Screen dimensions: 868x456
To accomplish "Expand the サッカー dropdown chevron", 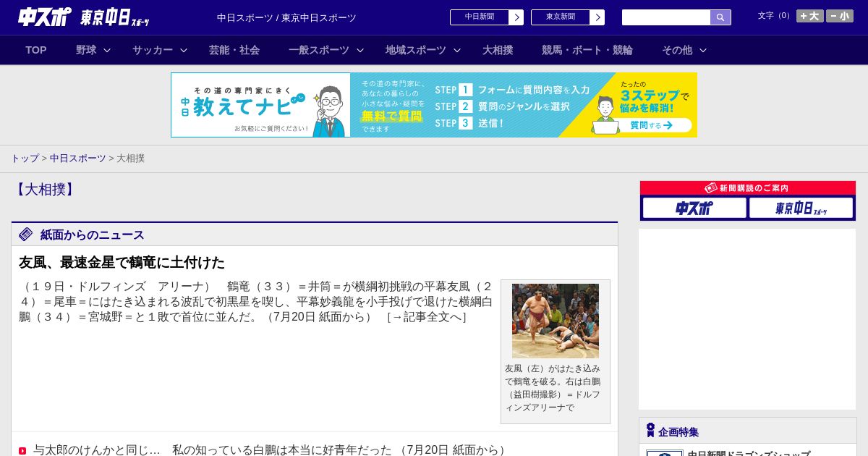I will [184, 50].
